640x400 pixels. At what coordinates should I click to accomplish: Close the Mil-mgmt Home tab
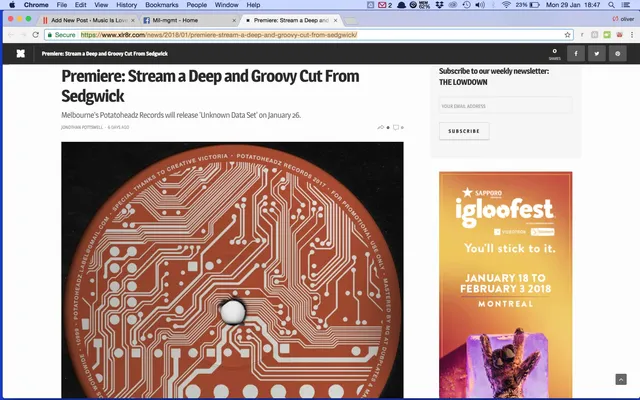point(234,20)
